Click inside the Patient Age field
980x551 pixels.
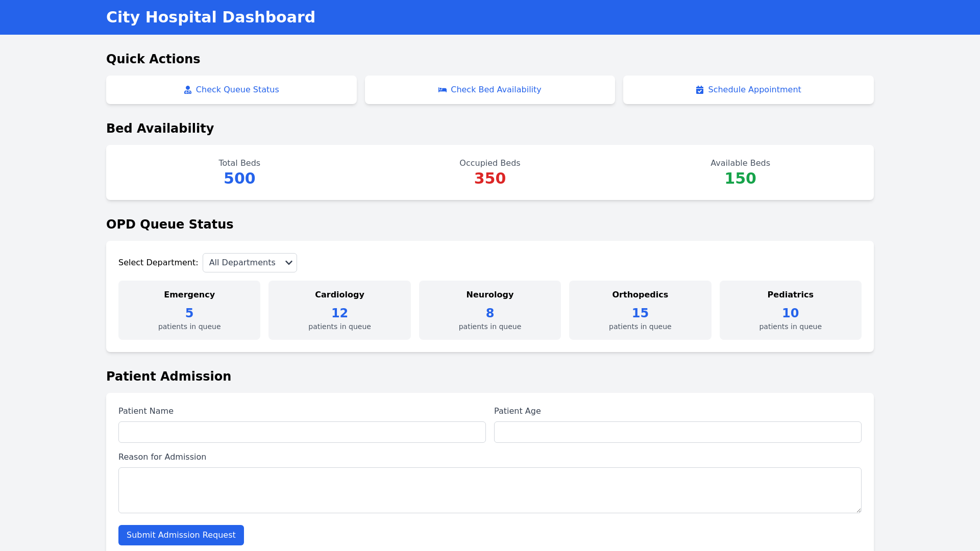pos(677,432)
